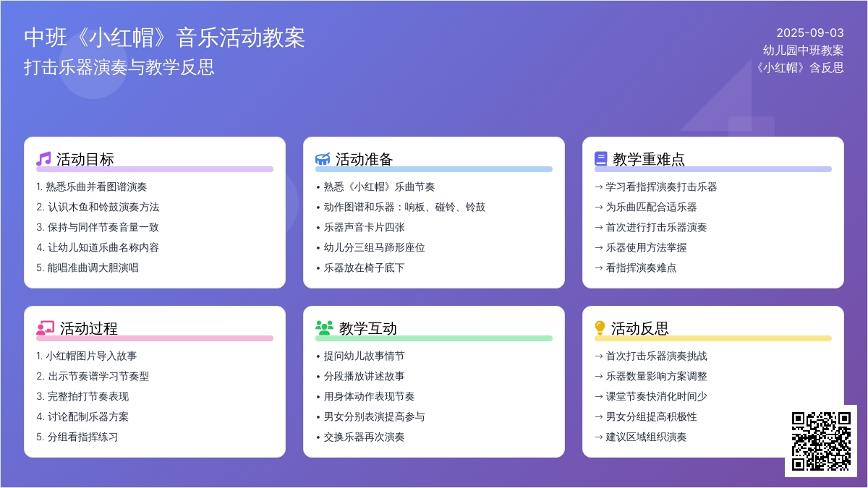
Task: Select line 看指挥演奏难点
Action: (636, 267)
